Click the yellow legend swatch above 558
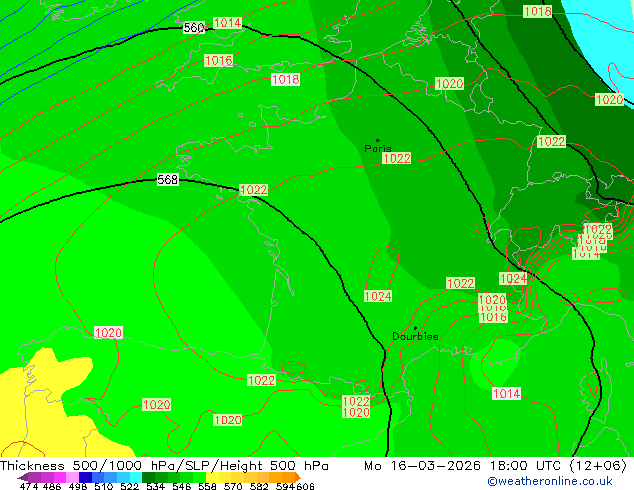 tap(212, 478)
